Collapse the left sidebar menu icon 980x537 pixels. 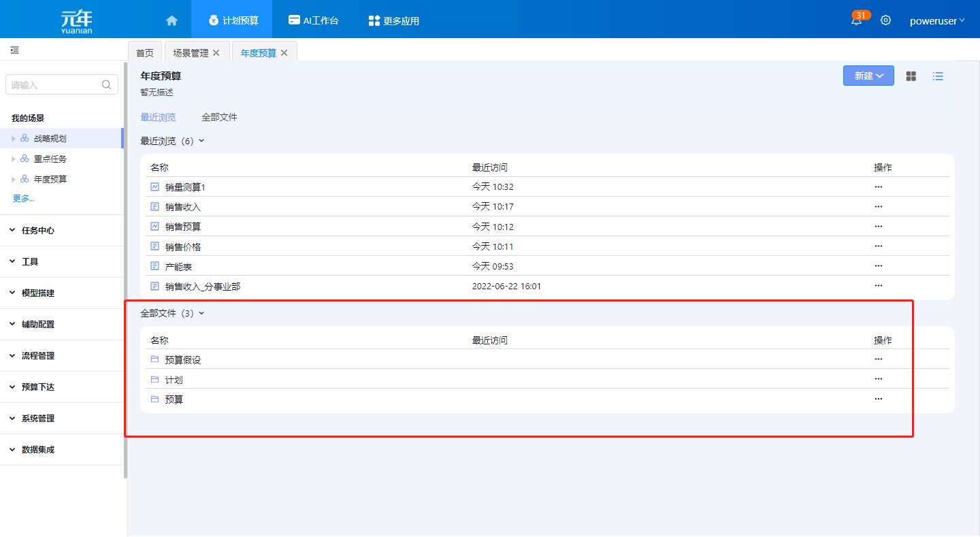(x=14, y=50)
